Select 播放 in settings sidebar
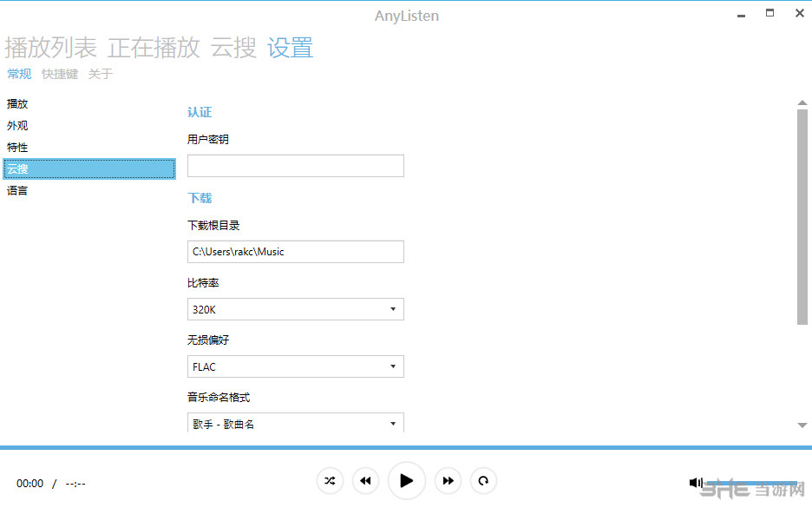Screen dimensions: 812x508 tap(89, 103)
